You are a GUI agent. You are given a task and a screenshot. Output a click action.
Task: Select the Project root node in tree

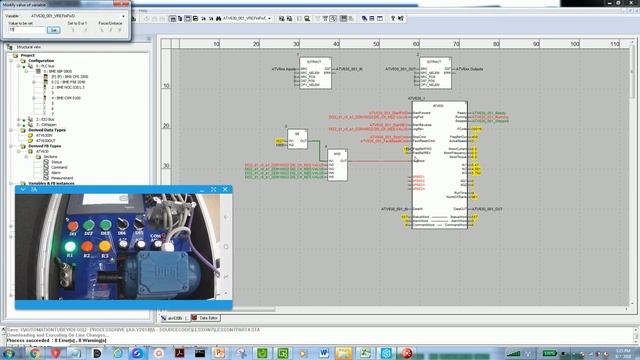tap(28, 55)
